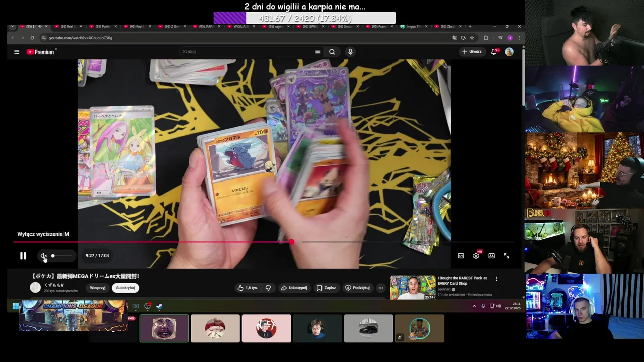Screen dimensions: 644x362
Task: Go to YouTube Premium home logo
Action: click(x=41, y=52)
